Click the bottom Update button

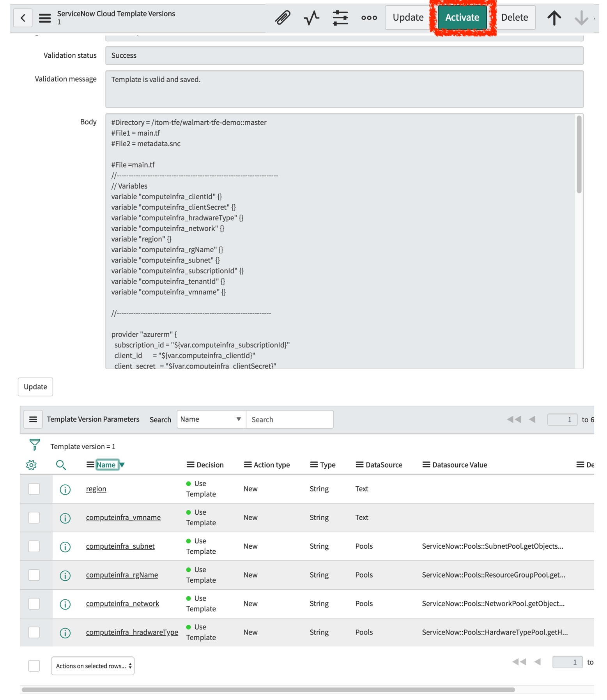(35, 386)
